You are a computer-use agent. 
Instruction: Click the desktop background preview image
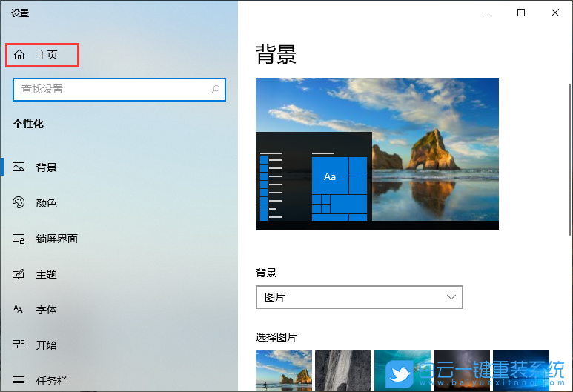click(x=377, y=153)
